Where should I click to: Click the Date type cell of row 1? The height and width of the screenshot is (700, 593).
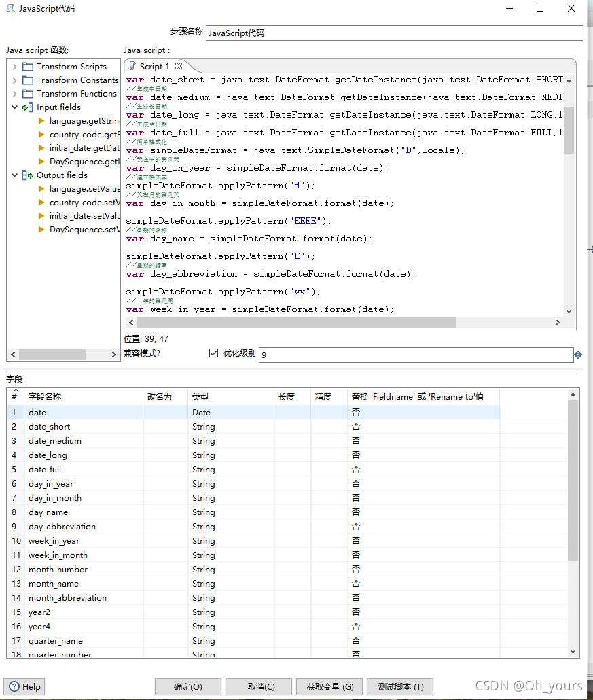(x=231, y=413)
